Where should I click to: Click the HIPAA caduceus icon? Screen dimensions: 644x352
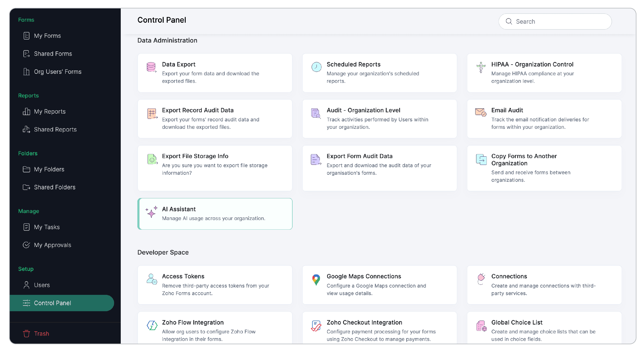(x=481, y=67)
